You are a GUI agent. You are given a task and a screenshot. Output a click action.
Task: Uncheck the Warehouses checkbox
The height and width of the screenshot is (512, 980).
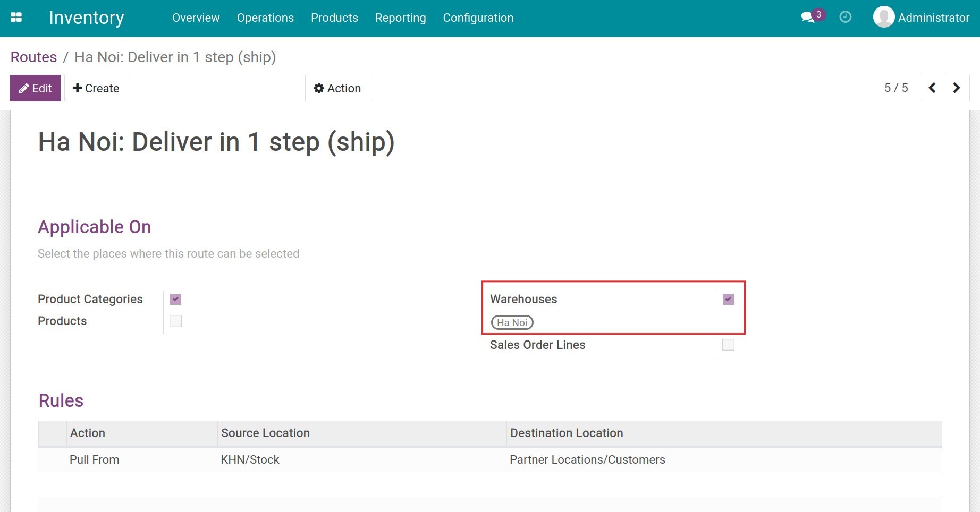point(728,299)
